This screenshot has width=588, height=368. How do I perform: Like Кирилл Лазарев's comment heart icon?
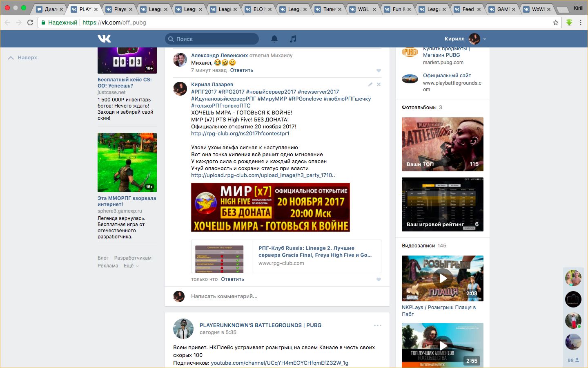pyautogui.click(x=379, y=279)
